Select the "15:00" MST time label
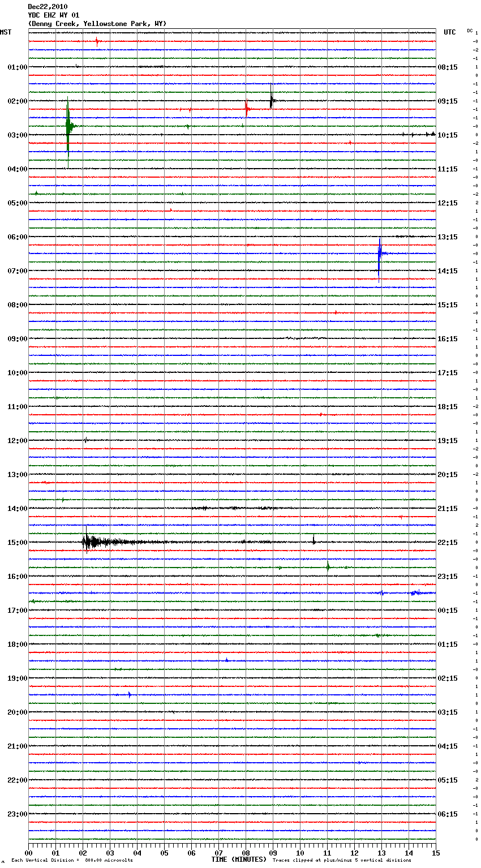481x868 pixels. coord(17,543)
